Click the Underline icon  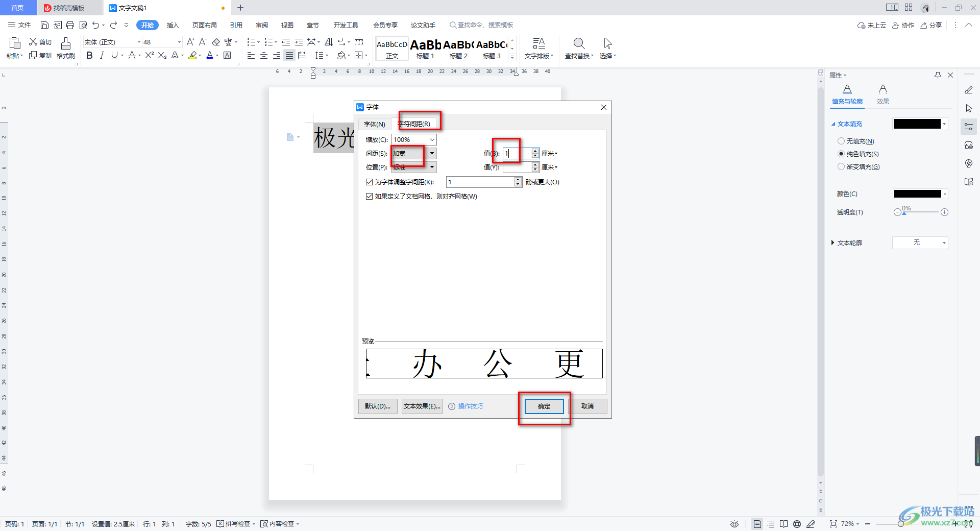114,55
